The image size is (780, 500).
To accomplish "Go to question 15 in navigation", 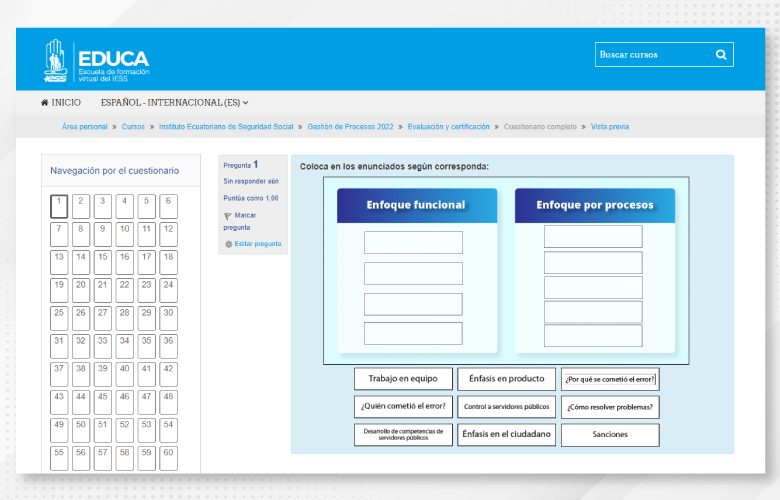I will (102, 262).
